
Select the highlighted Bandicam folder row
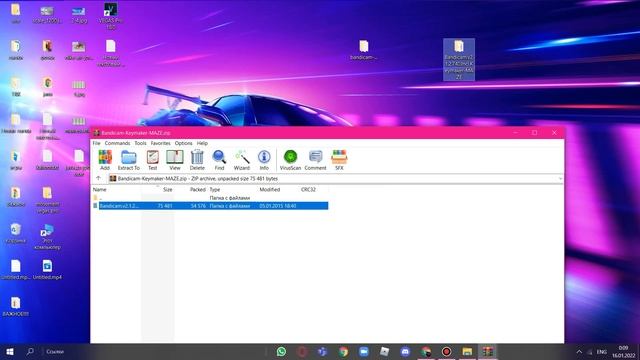coord(210,206)
